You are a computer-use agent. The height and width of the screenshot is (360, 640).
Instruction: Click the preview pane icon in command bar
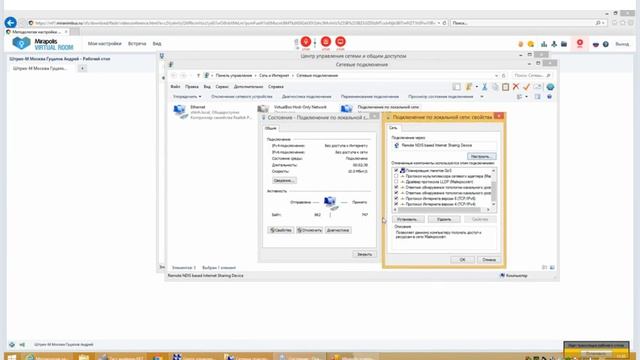coord(538,97)
